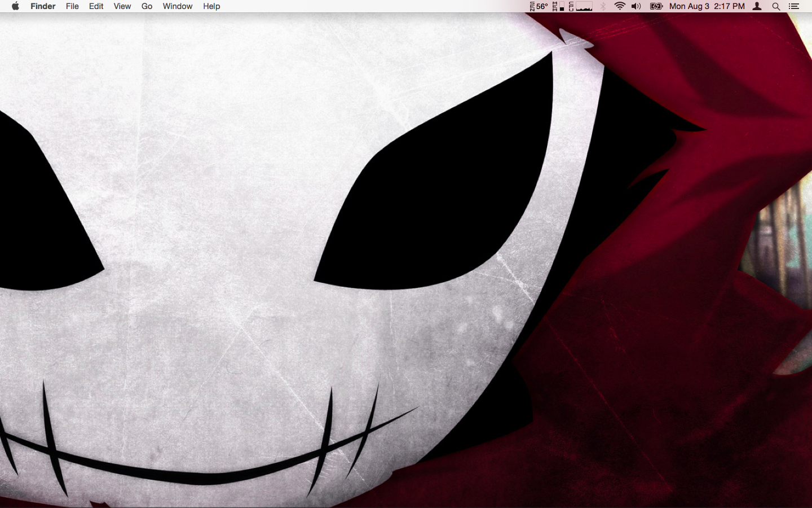Open the View menu

[122, 6]
